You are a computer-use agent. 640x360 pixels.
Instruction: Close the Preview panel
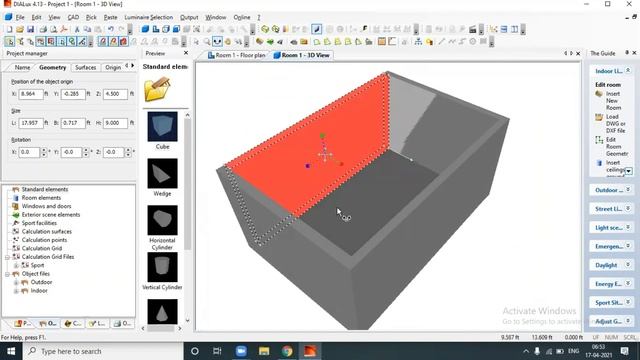point(186,53)
